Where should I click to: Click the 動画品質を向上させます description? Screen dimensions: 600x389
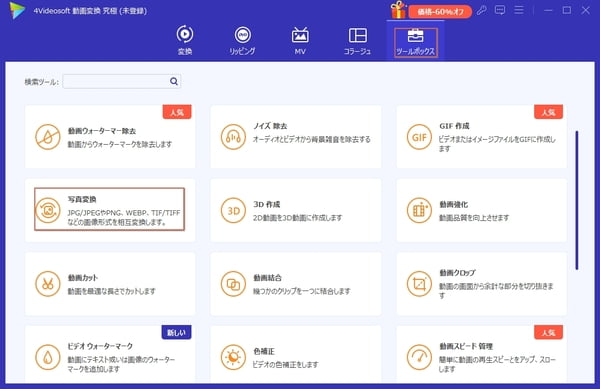(474, 218)
